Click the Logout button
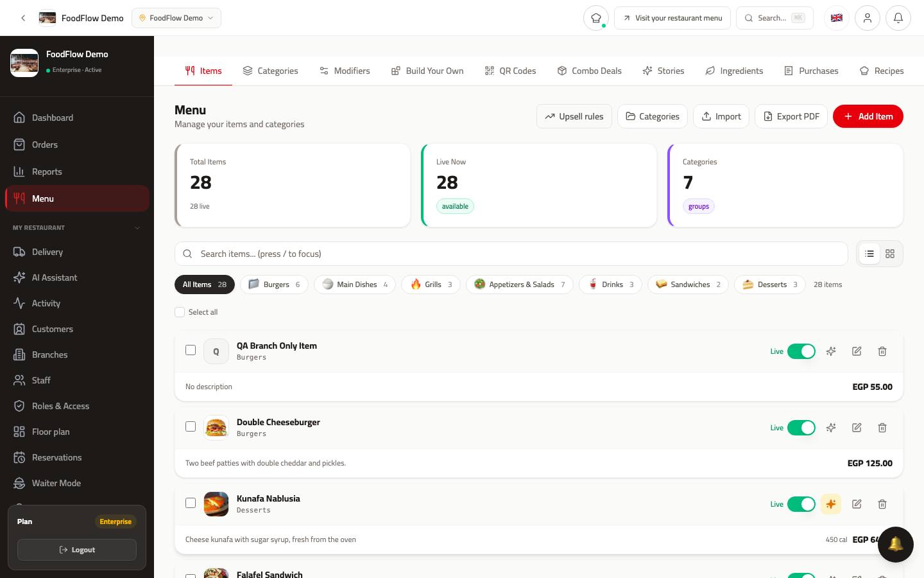Viewport: 924px width, 578px height. click(77, 550)
